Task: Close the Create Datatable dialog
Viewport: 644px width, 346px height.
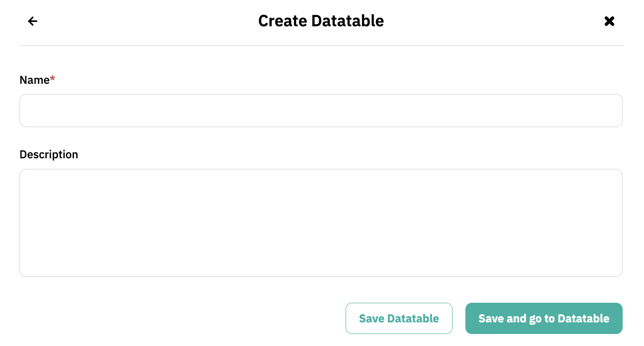Action: 609,21
